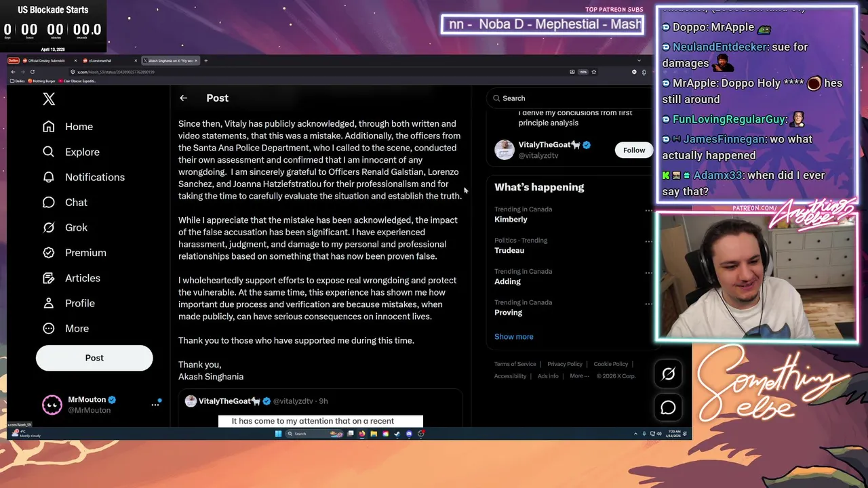868x488 pixels.
Task: Open @vitalyzdtv handle in quoted post
Action: tap(293, 401)
